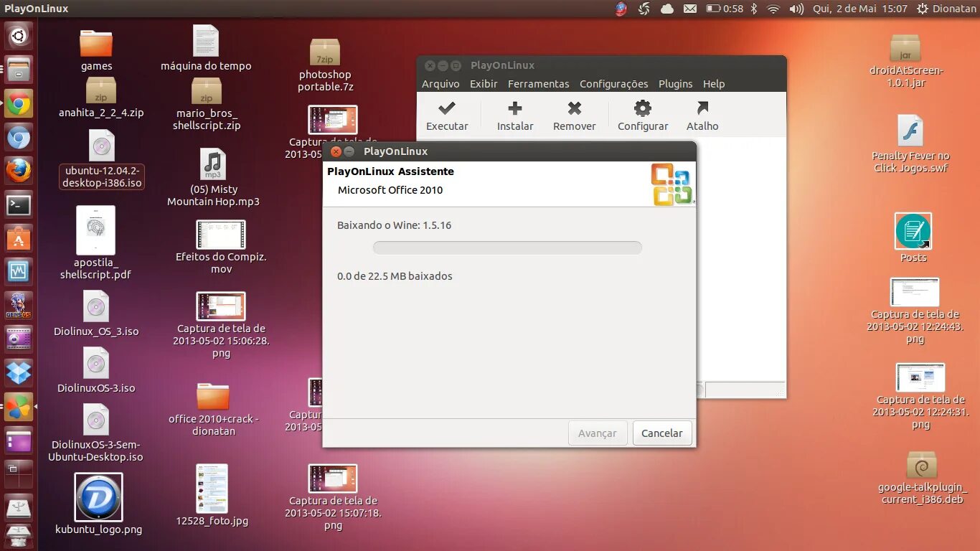Select mario_bros_shellscript.zip file

tap(207, 105)
